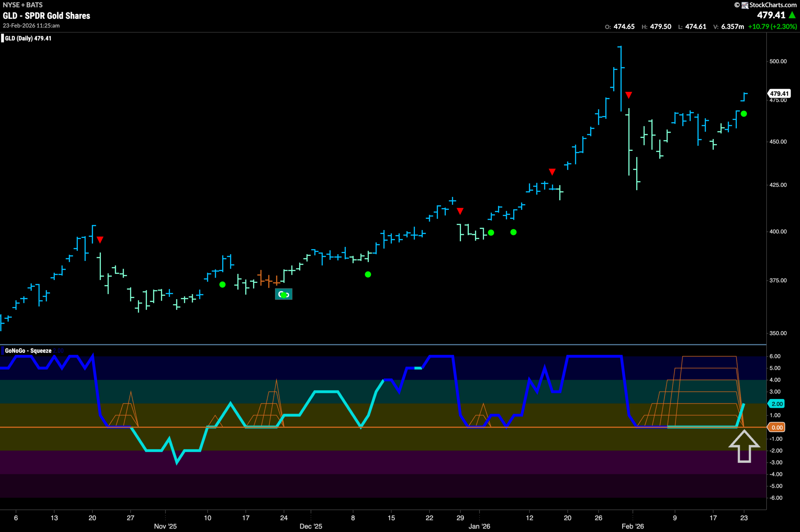This screenshot has height=532, width=800.
Task: Click the 425.00 price axis label
Action: [777, 185]
